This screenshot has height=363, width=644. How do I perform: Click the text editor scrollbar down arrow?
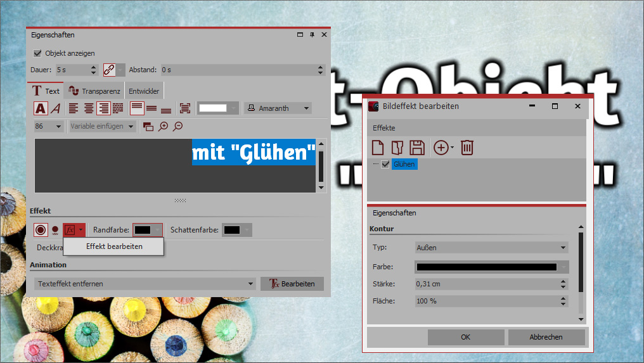pos(321,188)
